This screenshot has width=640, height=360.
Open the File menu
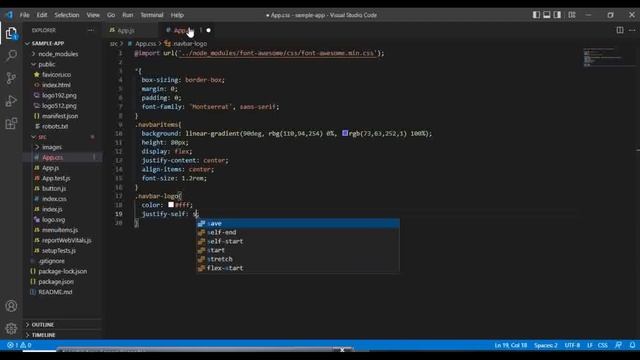pos(24,15)
